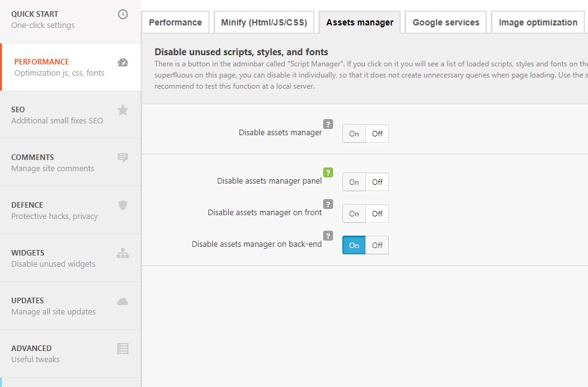This screenshot has height=387, width=588.
Task: Turn On Disable assets manager on front
Action: [354, 214]
